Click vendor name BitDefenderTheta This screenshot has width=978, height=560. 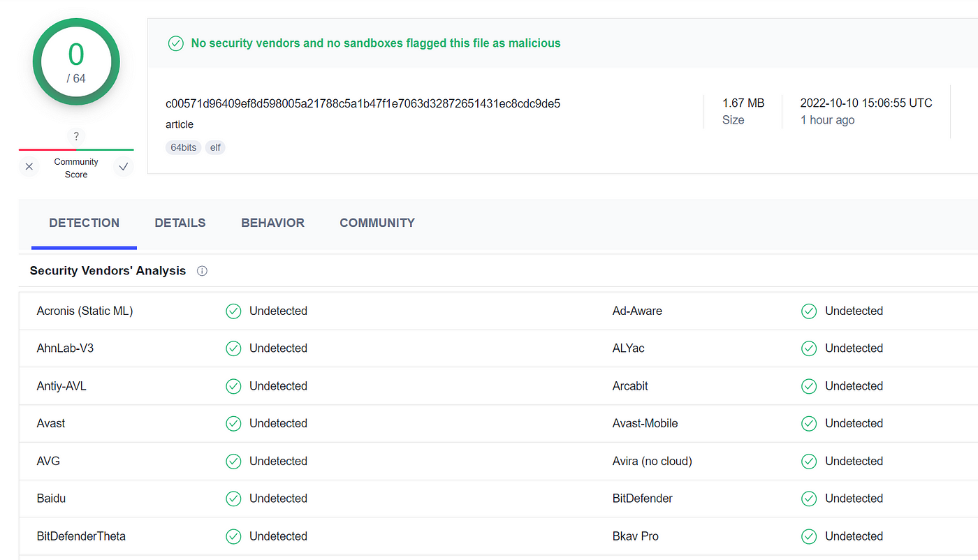click(x=81, y=536)
